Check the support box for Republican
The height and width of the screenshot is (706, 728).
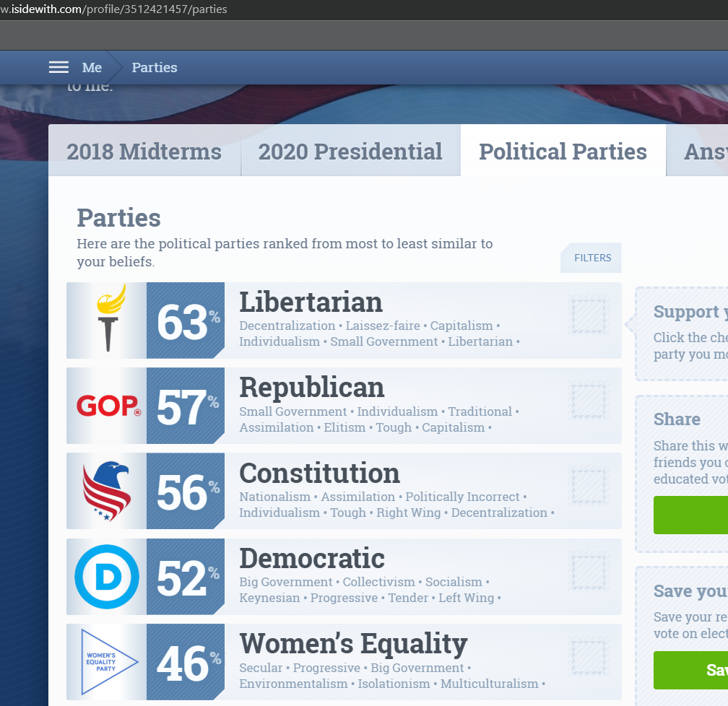(x=588, y=401)
